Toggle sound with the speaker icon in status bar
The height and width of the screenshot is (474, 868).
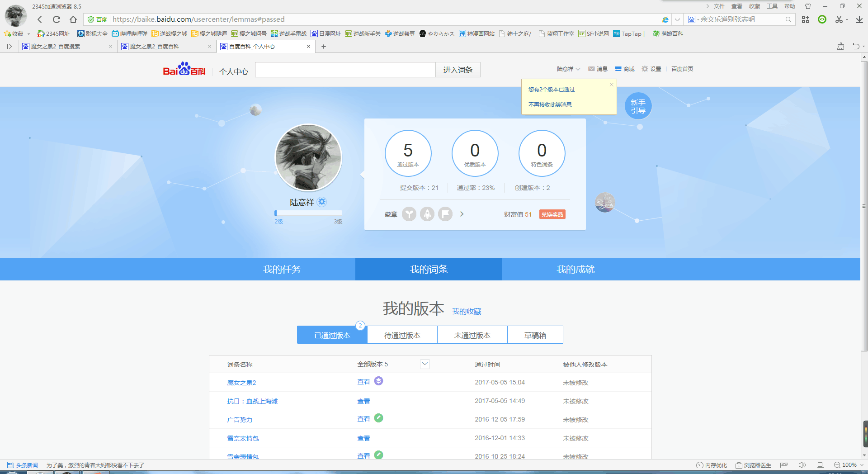click(802, 465)
